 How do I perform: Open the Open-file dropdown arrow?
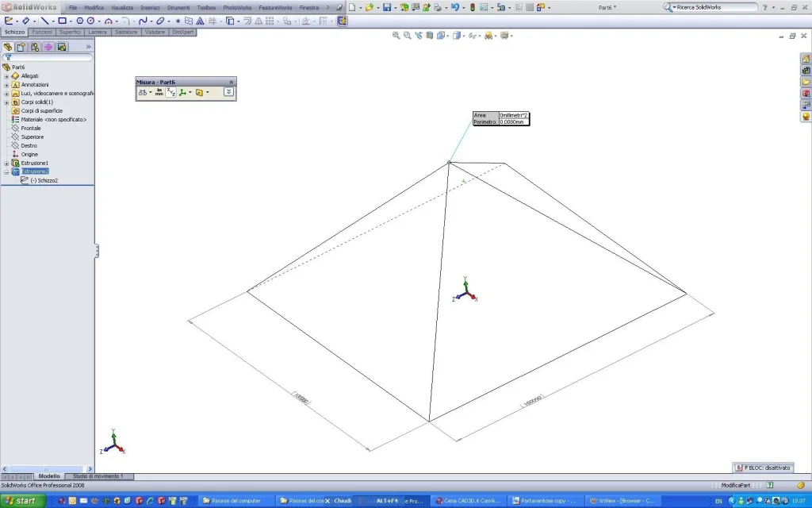pos(377,7)
